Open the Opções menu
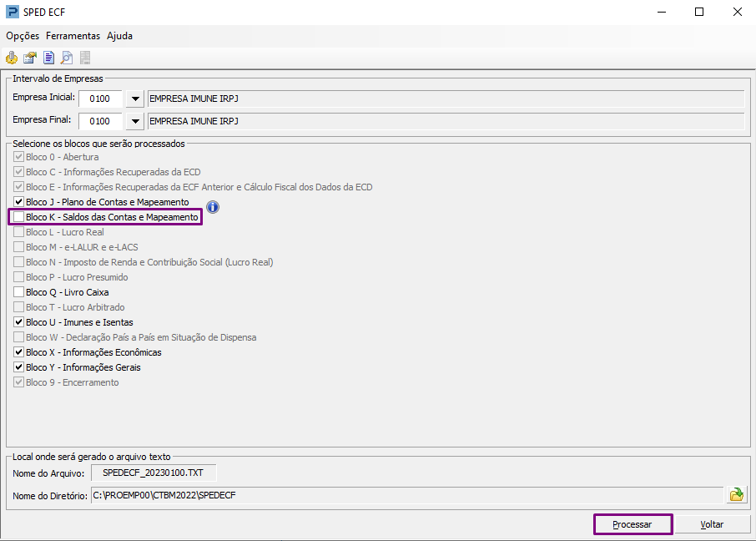The width and height of the screenshot is (756, 541). 23,36
